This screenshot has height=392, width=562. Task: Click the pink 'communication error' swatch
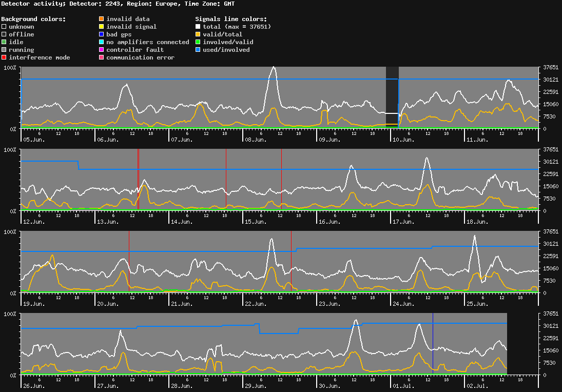[102, 57]
